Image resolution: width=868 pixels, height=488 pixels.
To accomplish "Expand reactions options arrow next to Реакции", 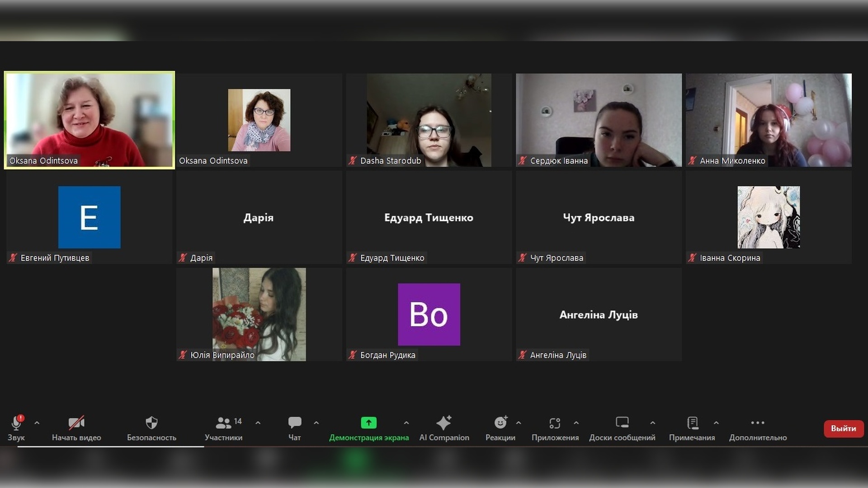I will click(x=519, y=423).
